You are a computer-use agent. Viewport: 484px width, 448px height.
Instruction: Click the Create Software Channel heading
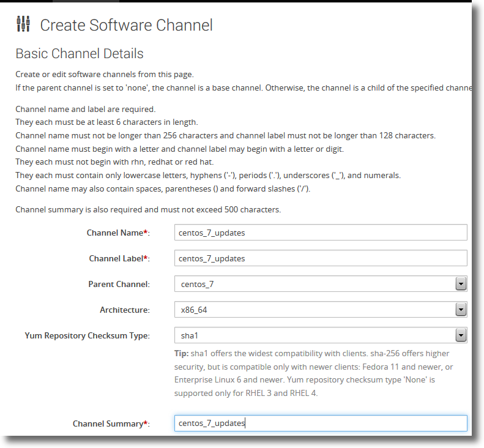click(x=126, y=25)
